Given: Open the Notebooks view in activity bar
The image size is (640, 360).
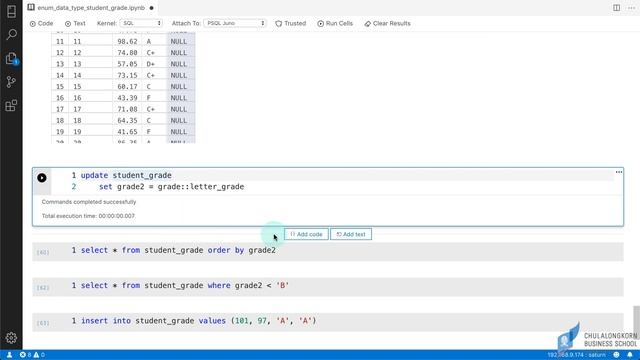Looking at the screenshot, I should (11, 11).
